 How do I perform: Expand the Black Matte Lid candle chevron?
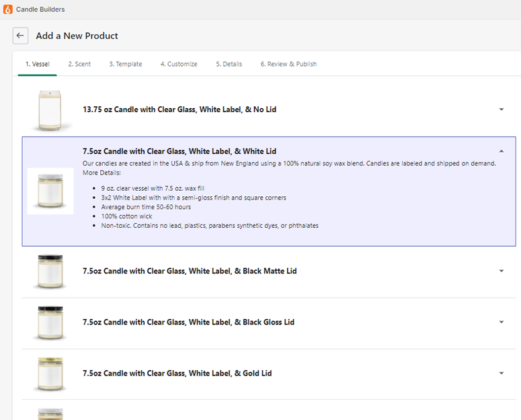click(502, 271)
